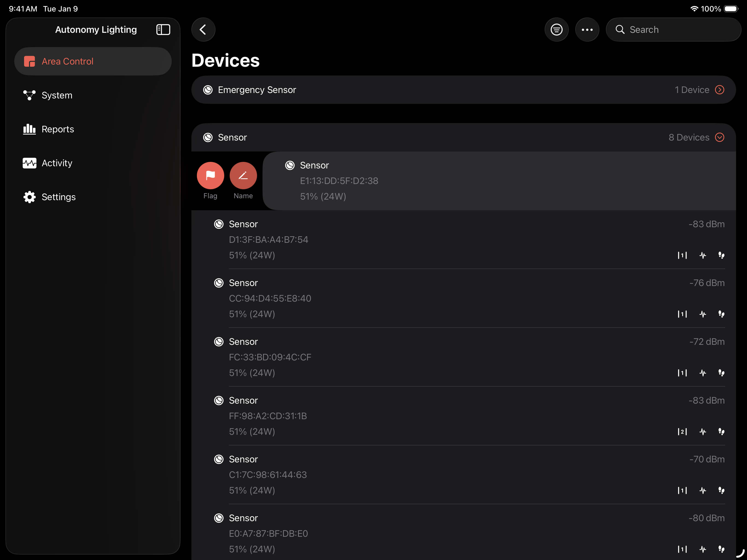Click zone 1 icon for FC:33:BD:09:4C:CF

tap(682, 373)
